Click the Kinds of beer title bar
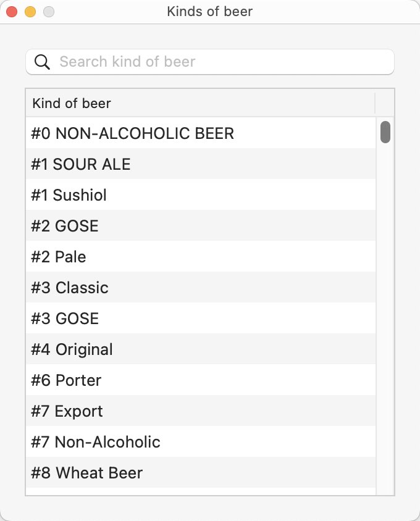 click(x=210, y=12)
